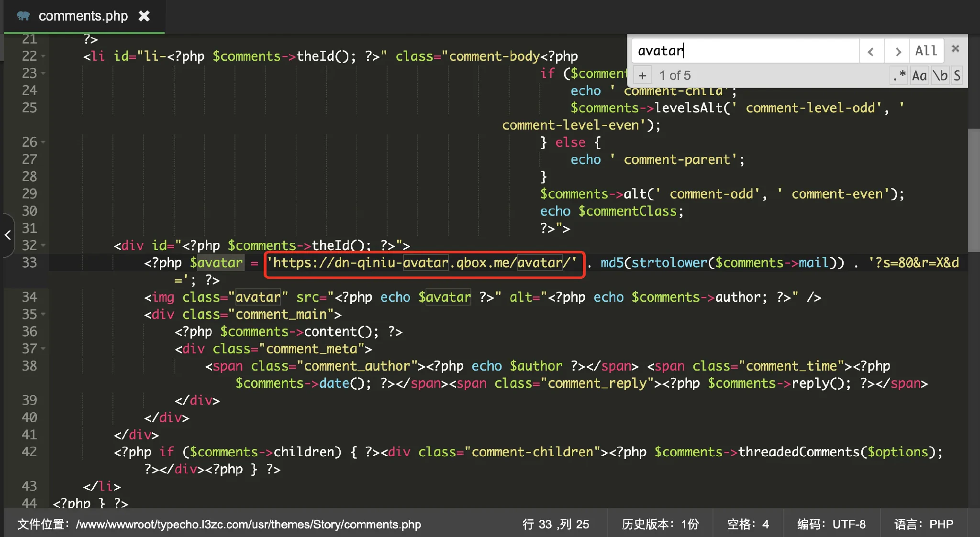Collapse code fold at line 22

pos(44,56)
